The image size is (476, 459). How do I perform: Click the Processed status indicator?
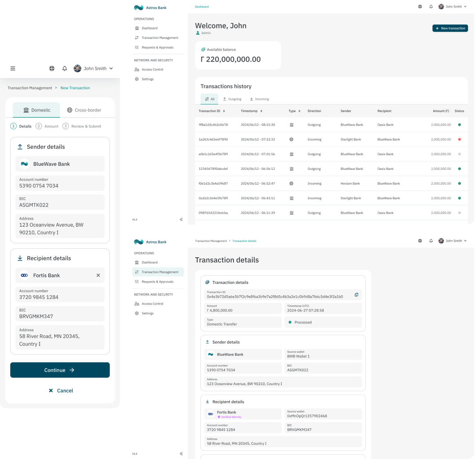click(323, 322)
